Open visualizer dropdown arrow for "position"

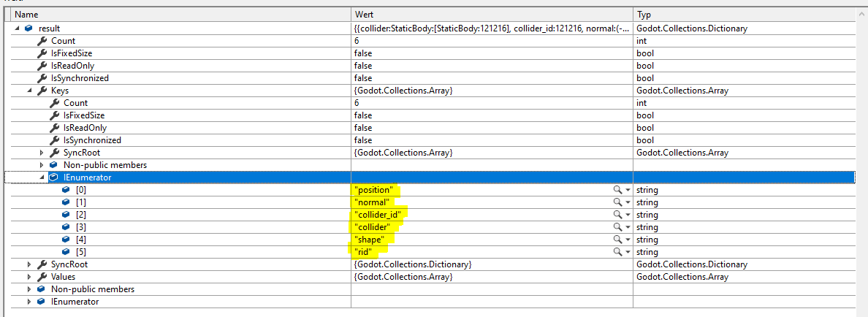coord(628,191)
